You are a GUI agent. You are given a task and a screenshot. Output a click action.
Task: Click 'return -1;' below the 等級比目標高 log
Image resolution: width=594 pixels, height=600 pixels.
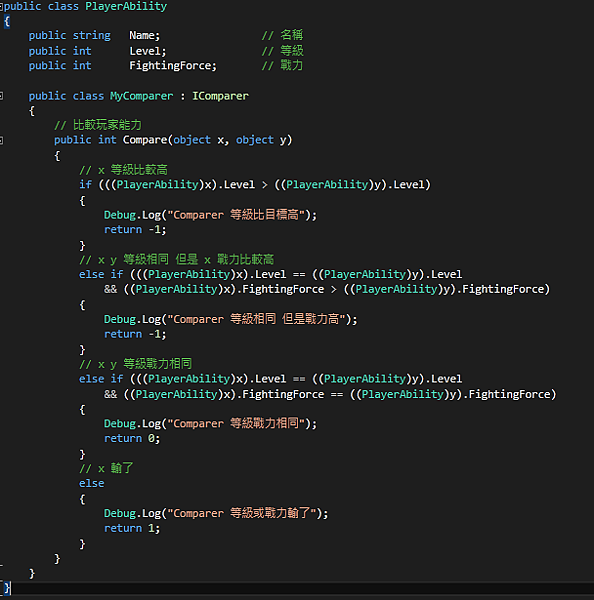coord(135,230)
